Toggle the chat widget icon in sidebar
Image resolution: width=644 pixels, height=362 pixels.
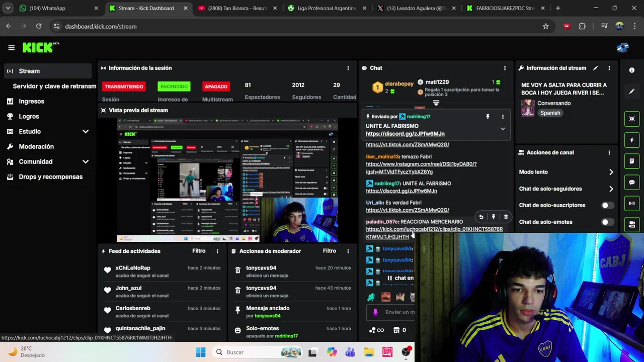632,182
